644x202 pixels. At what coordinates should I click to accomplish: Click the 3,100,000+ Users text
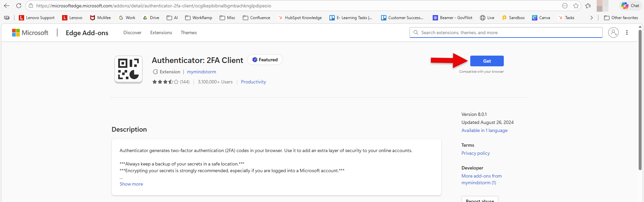click(x=215, y=82)
